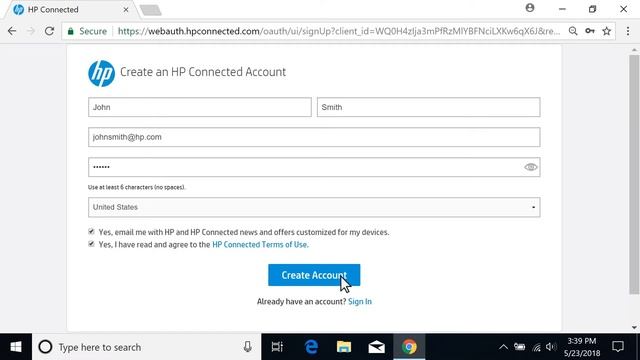
Task: Reload the page with refresh icon
Action: (49, 31)
